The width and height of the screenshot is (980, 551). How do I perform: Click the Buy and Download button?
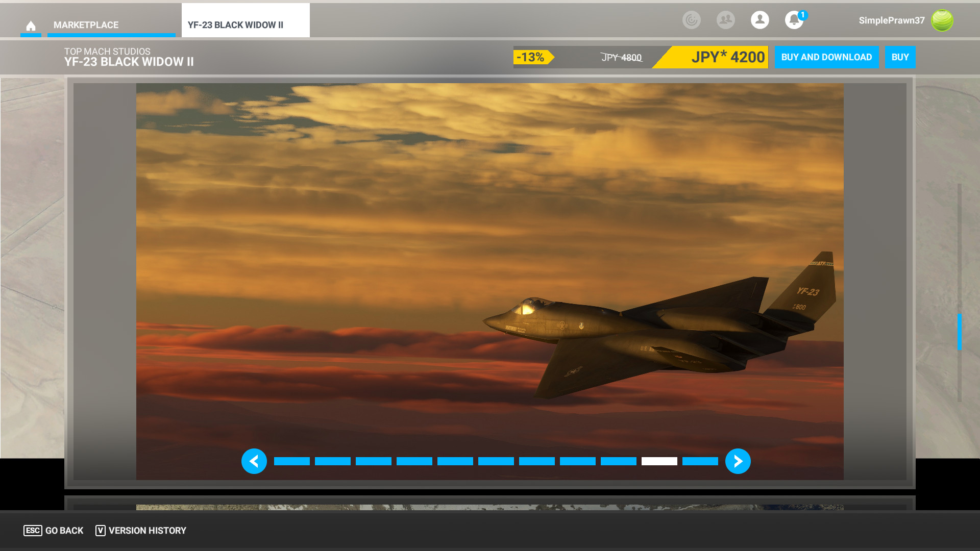tap(826, 57)
